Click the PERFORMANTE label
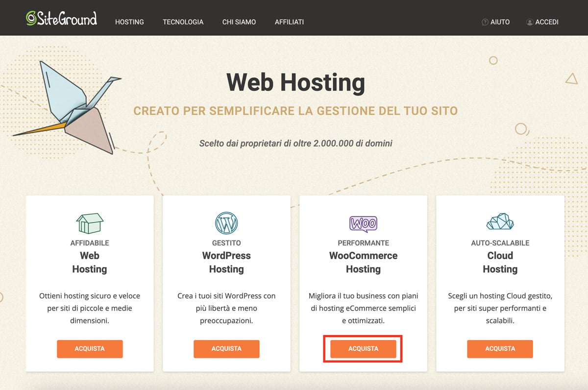The height and width of the screenshot is (390, 588). 363,243
